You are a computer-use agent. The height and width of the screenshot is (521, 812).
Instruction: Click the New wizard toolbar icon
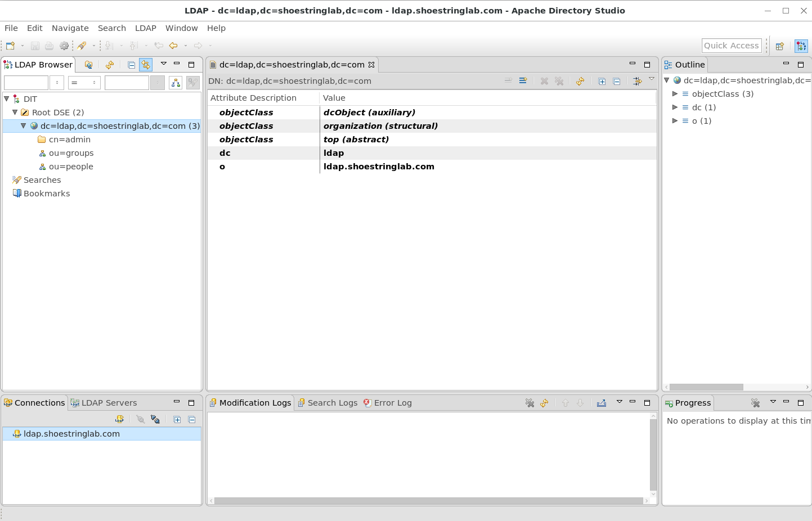[10, 46]
